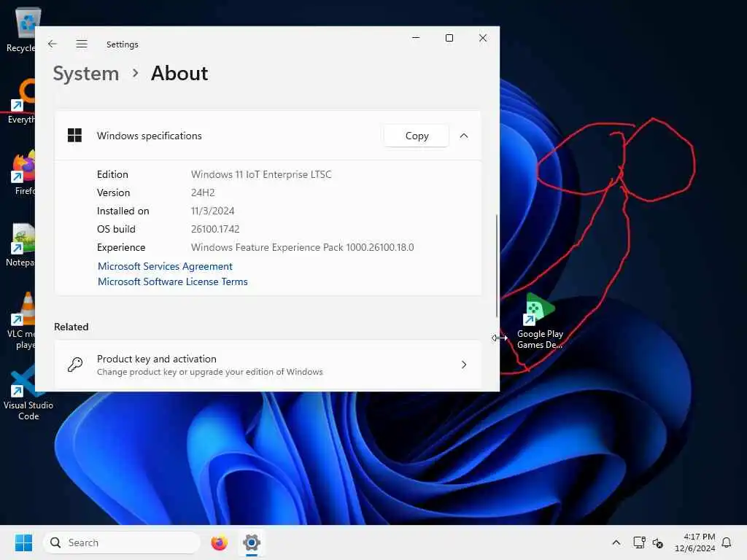The image size is (747, 560).
Task: Open the taskbar clock and date
Action: click(694, 542)
